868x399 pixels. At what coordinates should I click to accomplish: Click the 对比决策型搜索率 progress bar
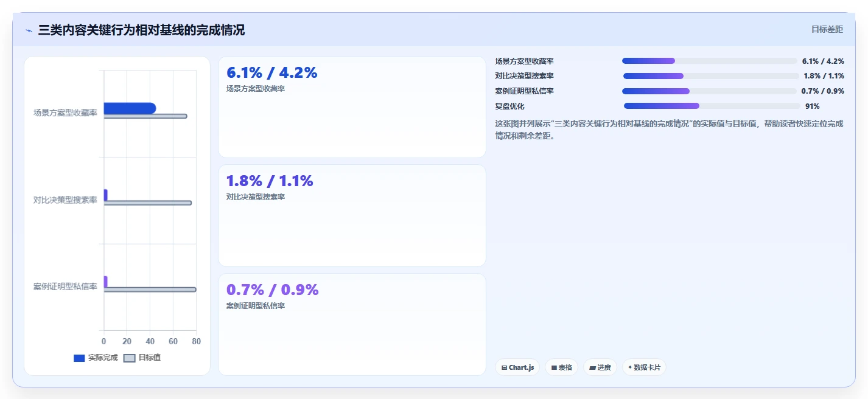point(710,76)
